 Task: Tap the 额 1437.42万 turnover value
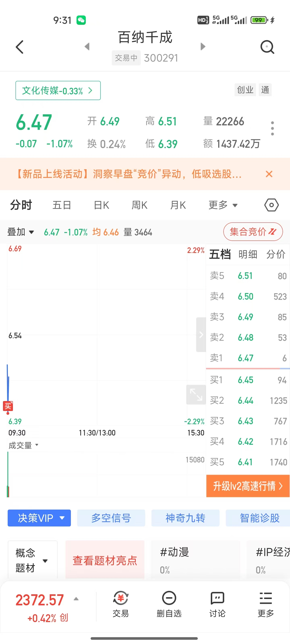[232, 144]
